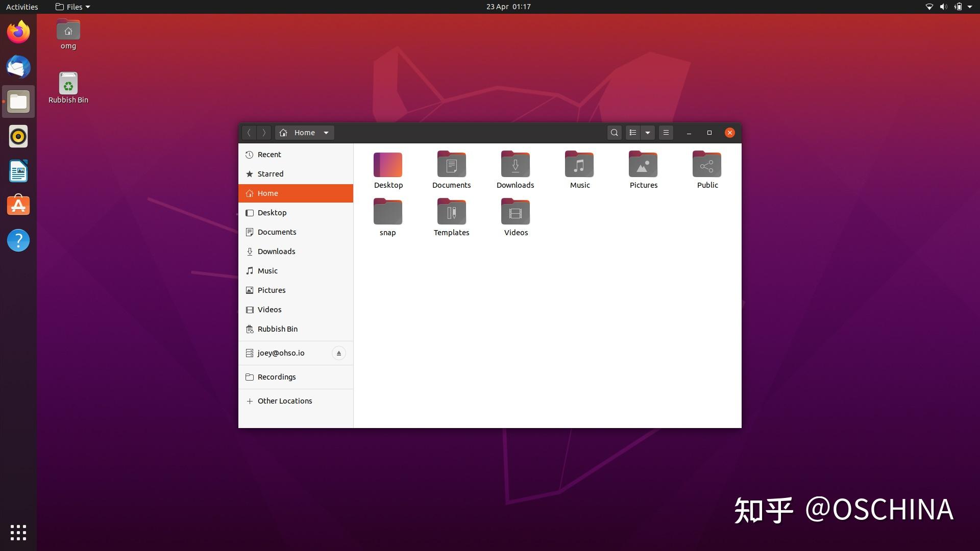Open the view options dropdown
The image size is (980, 551).
(648, 132)
